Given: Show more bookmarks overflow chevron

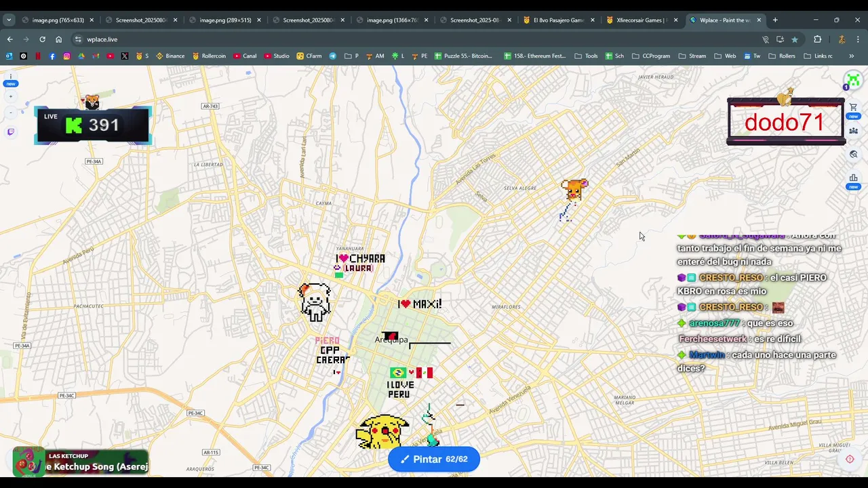Looking at the screenshot, I should click(x=851, y=56).
